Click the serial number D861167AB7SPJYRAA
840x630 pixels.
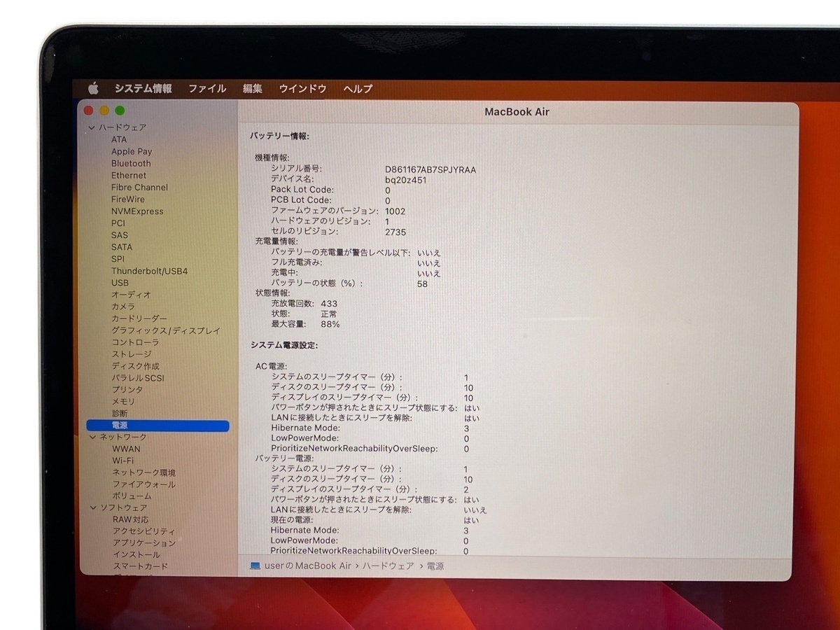click(x=430, y=169)
